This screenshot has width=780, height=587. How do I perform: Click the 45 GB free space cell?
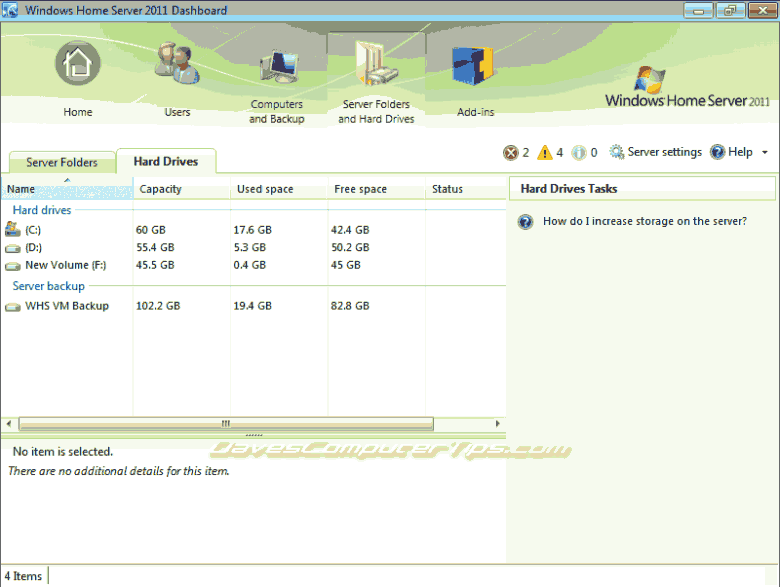click(x=346, y=265)
